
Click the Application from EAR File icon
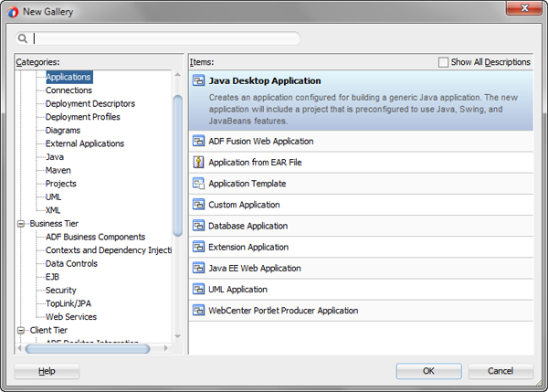(198, 163)
